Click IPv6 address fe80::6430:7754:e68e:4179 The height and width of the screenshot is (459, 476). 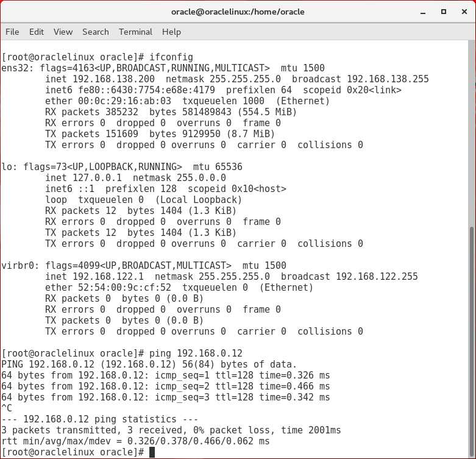147,90
